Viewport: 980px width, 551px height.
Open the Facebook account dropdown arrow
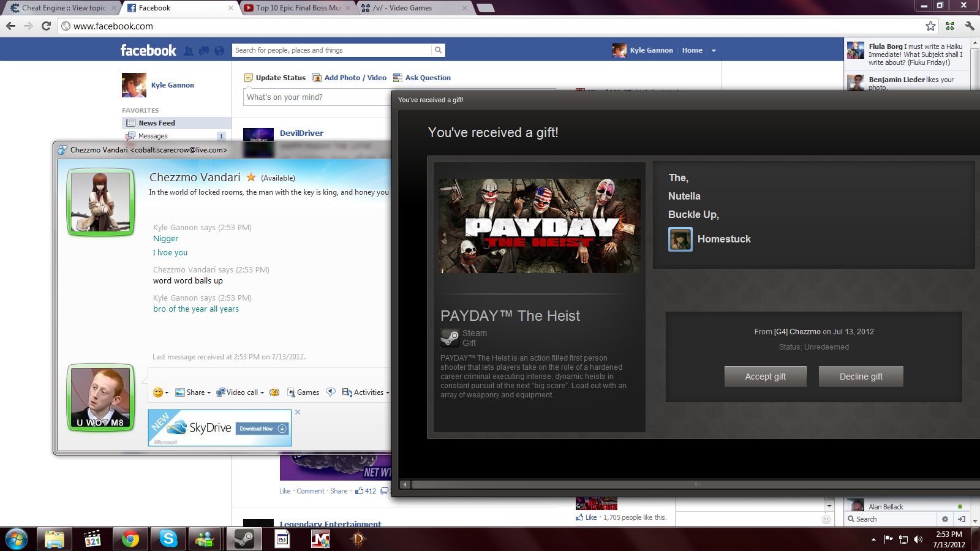pyautogui.click(x=714, y=51)
